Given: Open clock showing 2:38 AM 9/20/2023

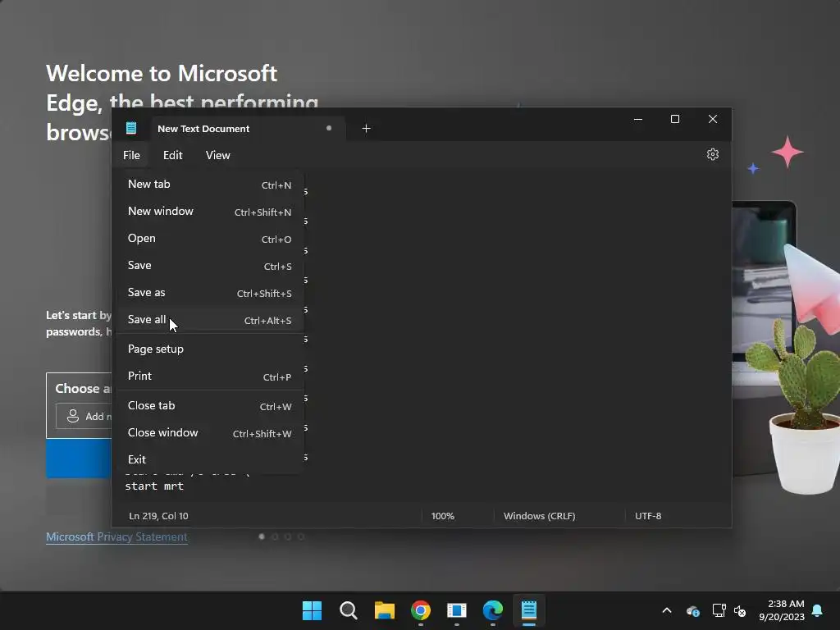Looking at the screenshot, I should tap(782, 610).
